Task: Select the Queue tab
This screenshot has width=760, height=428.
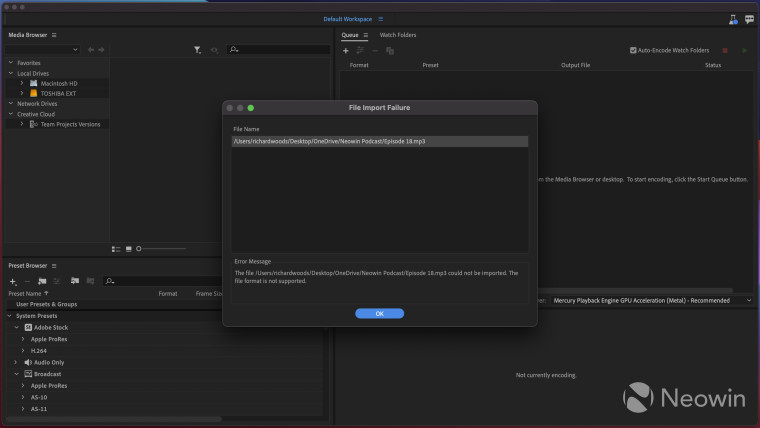Action: (349, 35)
